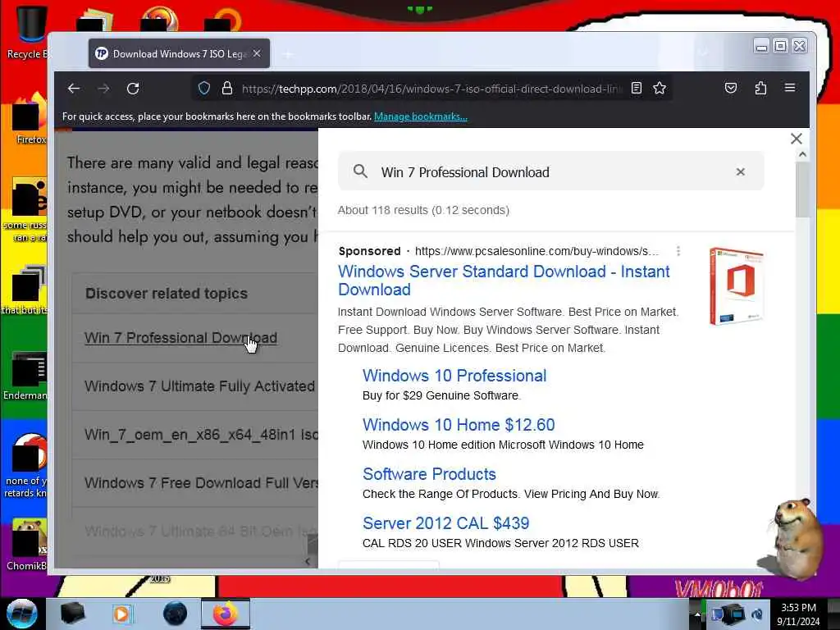The width and height of the screenshot is (840, 630).
Task: Toggle reader view icon in address bar
Action: tap(637, 88)
